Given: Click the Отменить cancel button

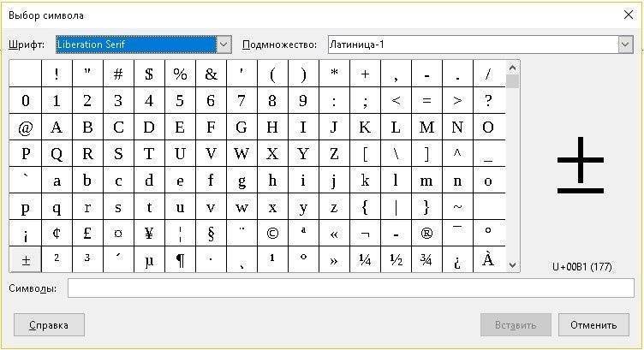Looking at the screenshot, I should (593, 325).
